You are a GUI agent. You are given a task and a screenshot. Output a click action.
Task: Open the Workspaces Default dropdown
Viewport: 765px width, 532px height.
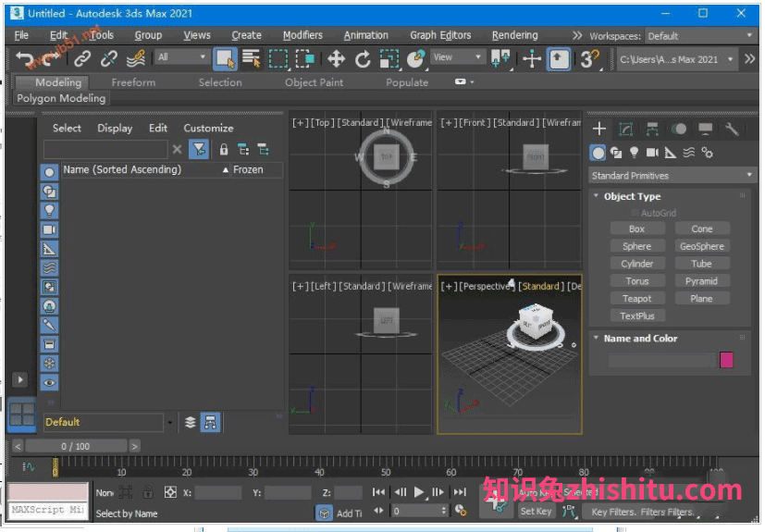(699, 36)
